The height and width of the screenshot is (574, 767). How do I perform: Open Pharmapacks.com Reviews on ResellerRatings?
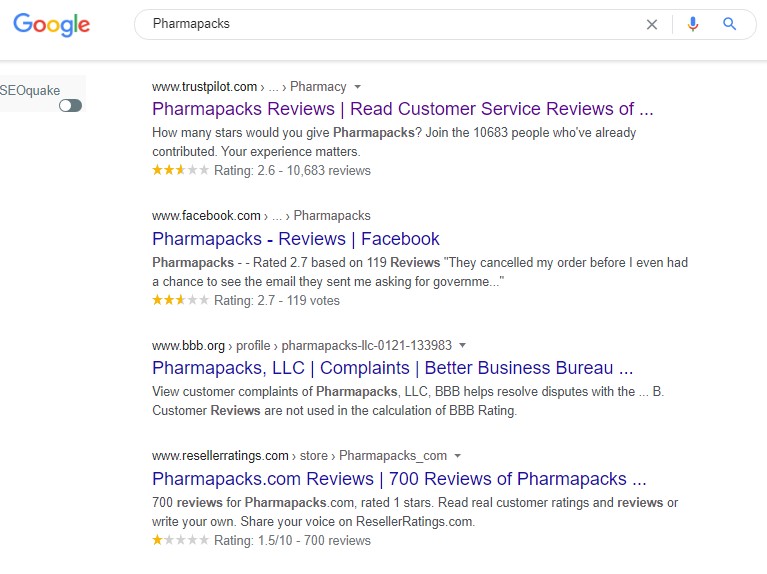[399, 478]
